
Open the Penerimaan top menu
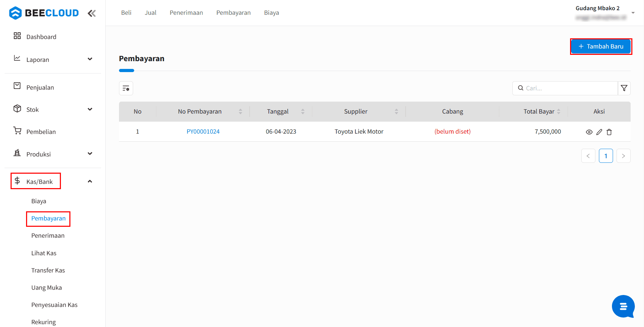186,13
